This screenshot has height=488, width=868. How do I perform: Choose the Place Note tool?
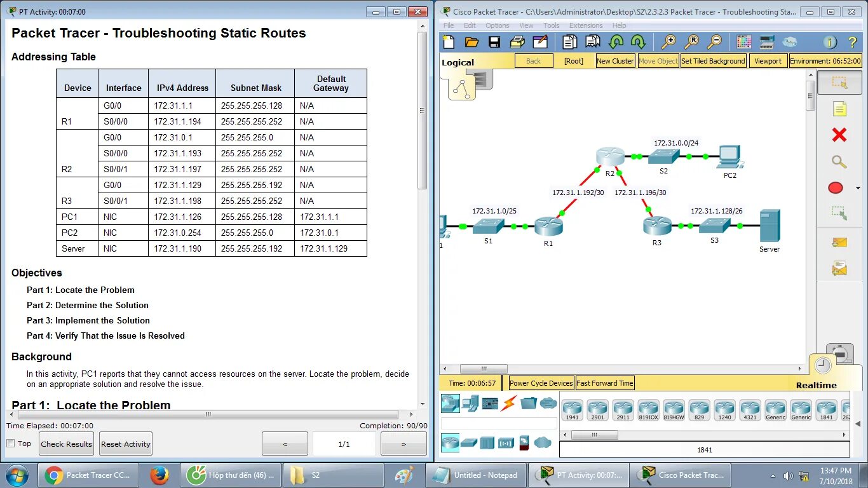coord(839,109)
